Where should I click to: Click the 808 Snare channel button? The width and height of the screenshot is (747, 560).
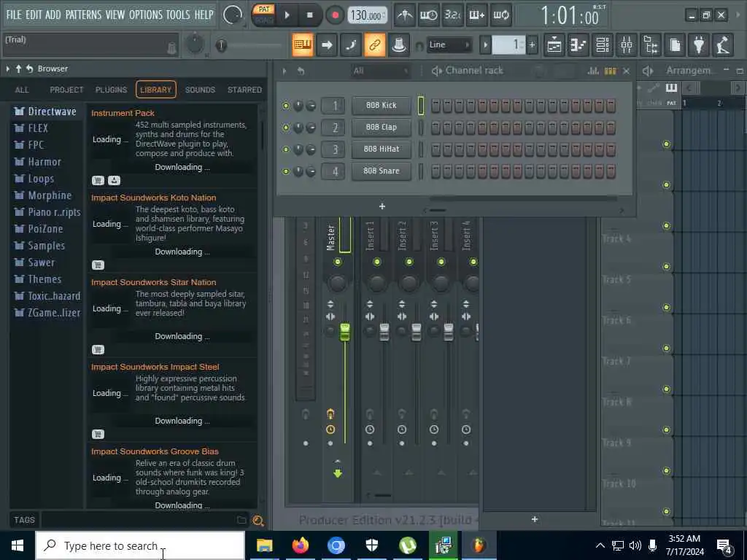pyautogui.click(x=381, y=171)
